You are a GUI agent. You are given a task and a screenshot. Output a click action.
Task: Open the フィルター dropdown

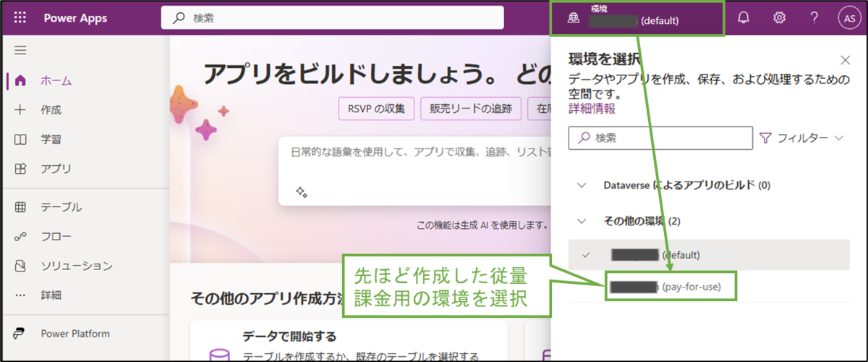pos(801,138)
